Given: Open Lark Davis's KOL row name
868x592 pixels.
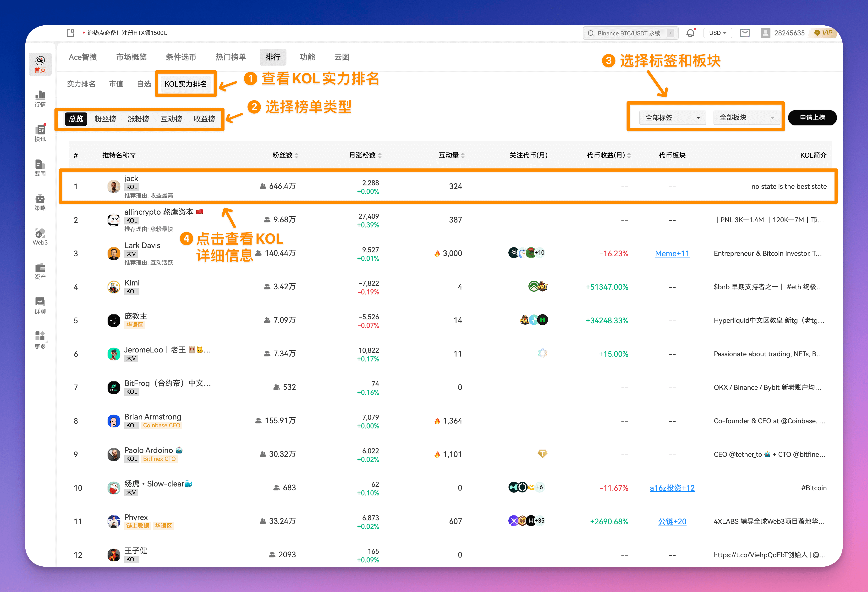Looking at the screenshot, I should pos(142,246).
